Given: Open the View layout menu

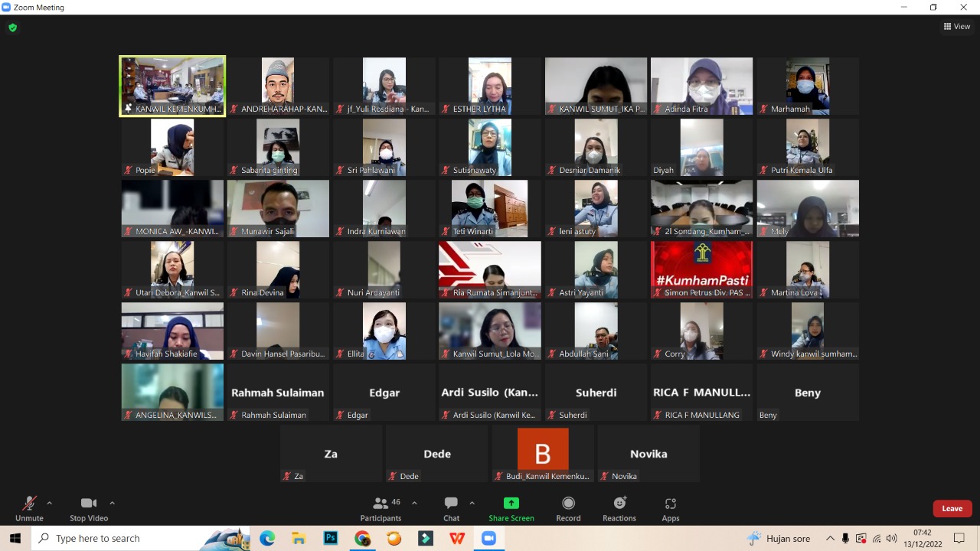Looking at the screenshot, I should [957, 27].
